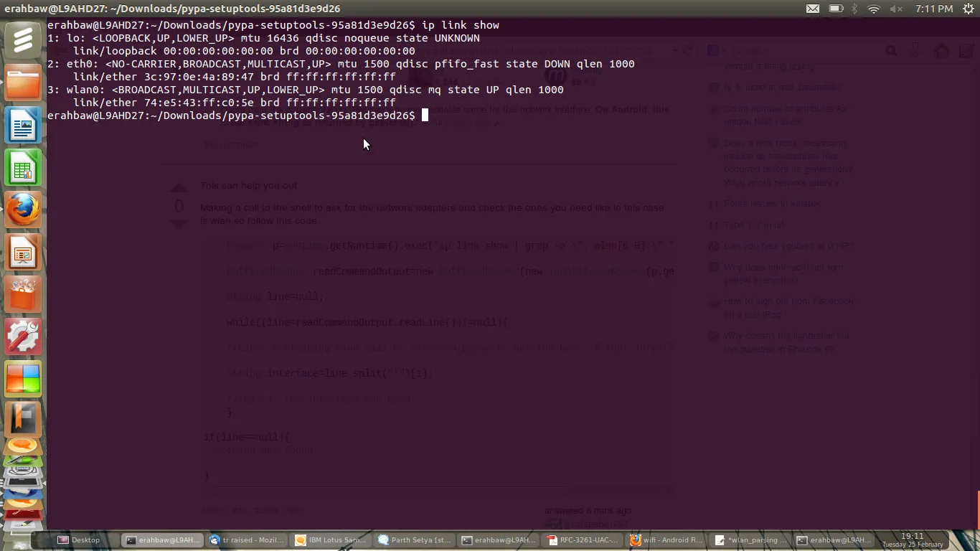Open the battery indicator menu
Screen dimensions: 980x551
coord(836,9)
